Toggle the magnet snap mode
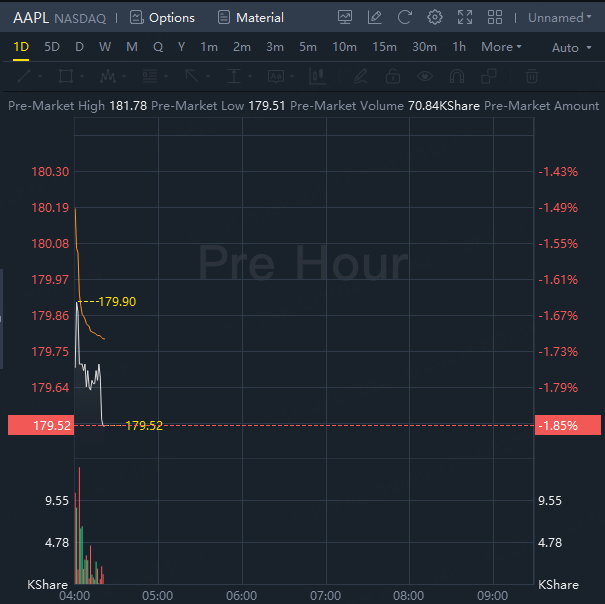Image resolution: width=605 pixels, height=604 pixels. coord(457,76)
